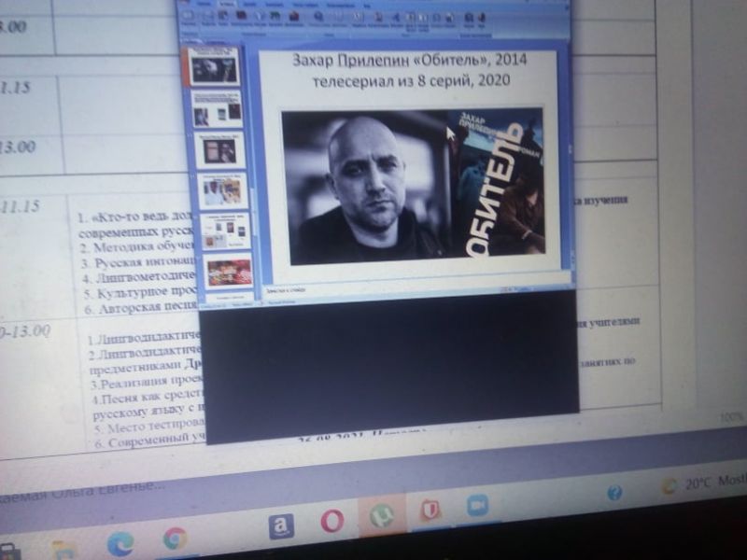Open Microsoft Edge from the taskbar
Screen dimensions: 747x560
click(x=120, y=543)
